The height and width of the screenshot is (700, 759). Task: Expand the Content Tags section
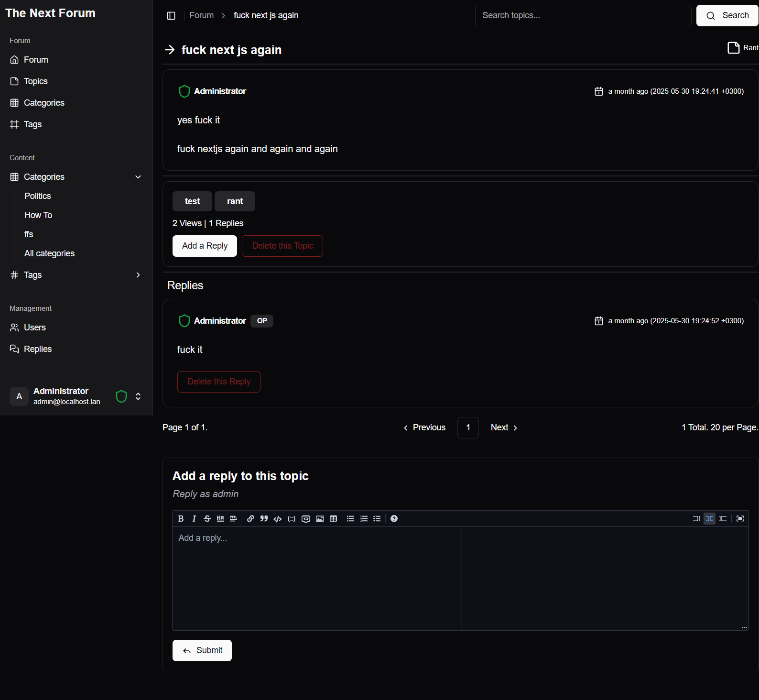(x=138, y=275)
